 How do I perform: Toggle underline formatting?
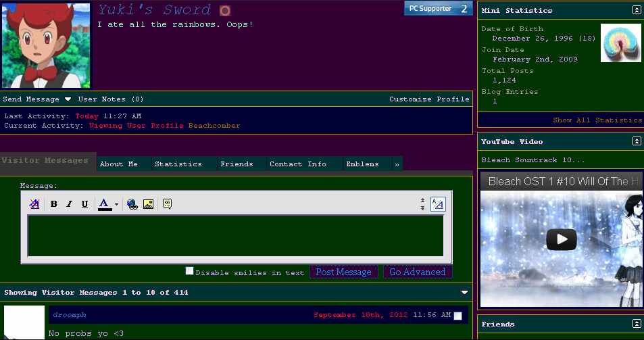pos(84,203)
